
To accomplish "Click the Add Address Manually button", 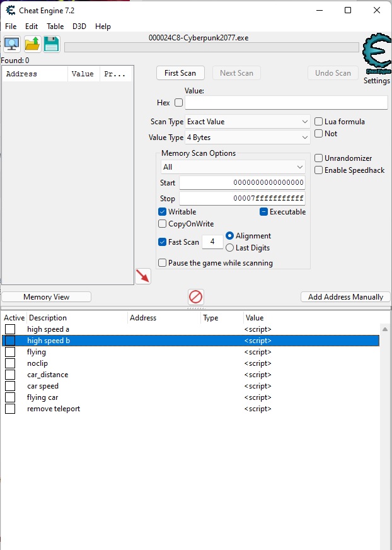I will tap(345, 297).
